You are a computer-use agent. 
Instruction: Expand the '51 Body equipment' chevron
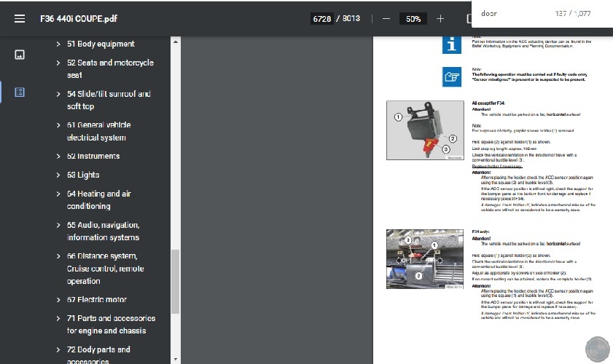coord(58,44)
